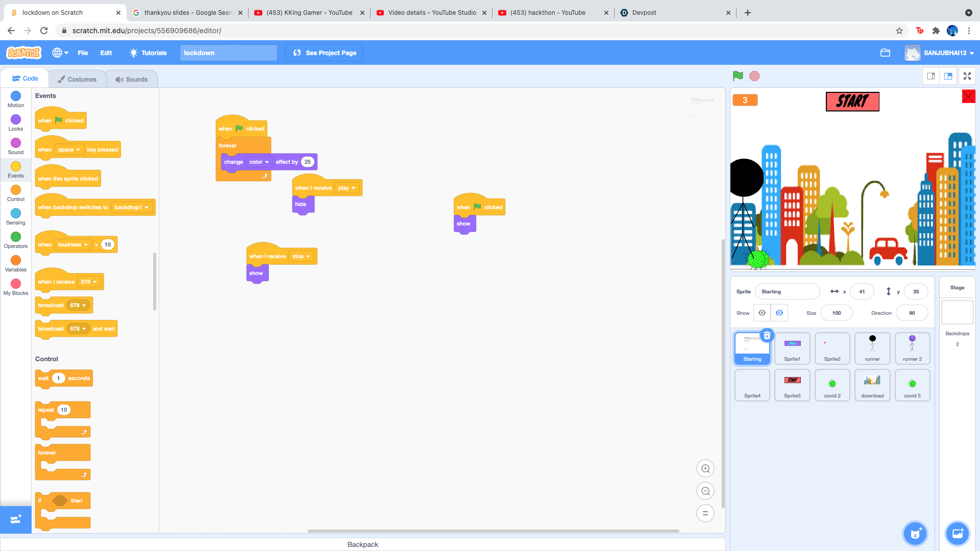Screen dimensions: 980x551
Task: Delete the Starting sprite via trash icon
Action: 767,336
